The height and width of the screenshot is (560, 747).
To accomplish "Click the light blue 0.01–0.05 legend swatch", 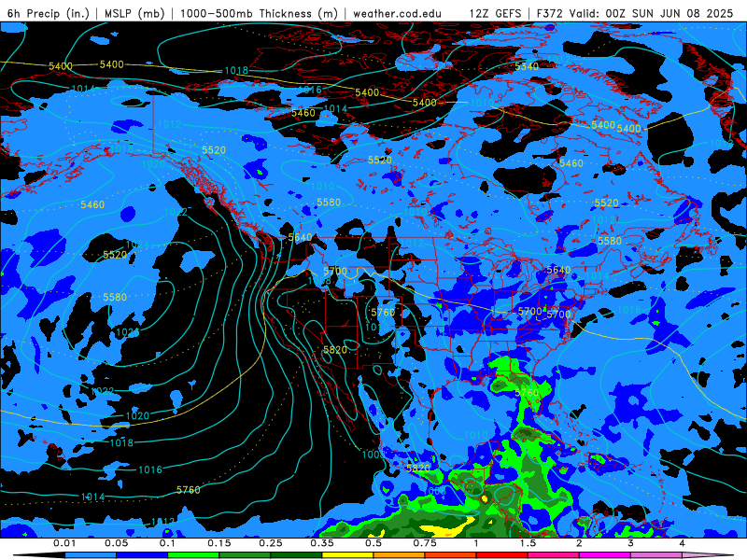I will (x=90, y=555).
